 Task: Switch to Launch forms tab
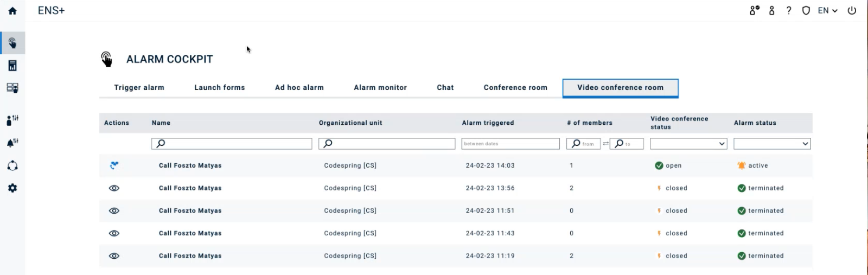point(220,87)
